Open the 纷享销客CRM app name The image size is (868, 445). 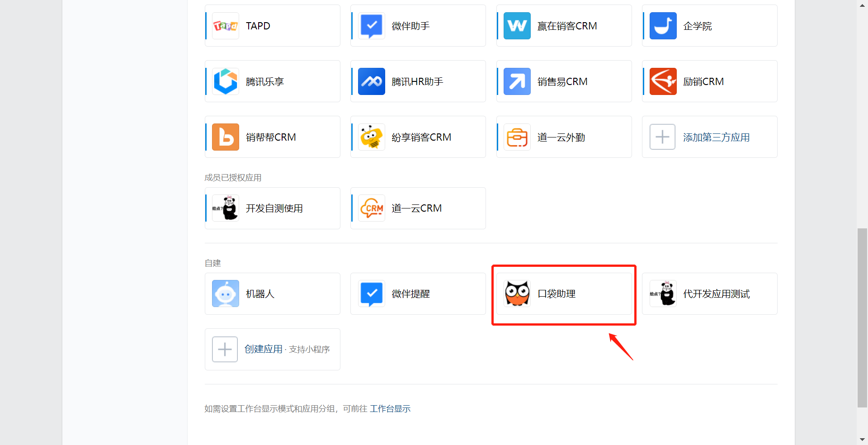[x=421, y=137]
